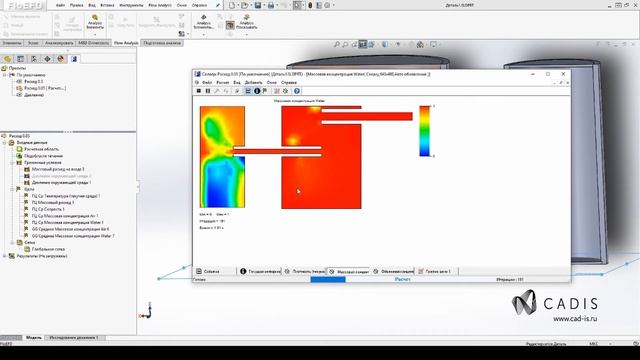The image size is (640, 360).
Task: Open the 'Расчет' menu in Solver window
Action: pyautogui.click(x=222, y=82)
